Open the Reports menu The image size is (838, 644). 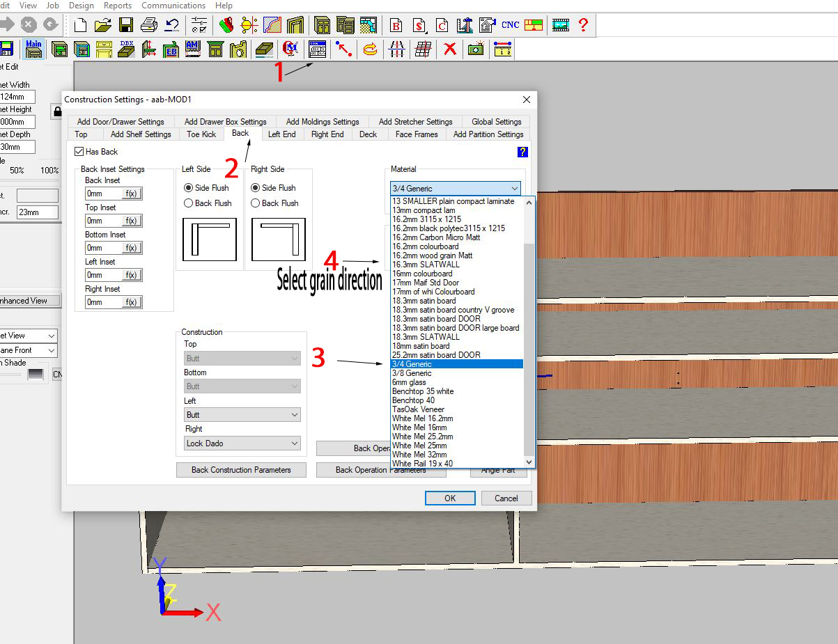point(117,6)
